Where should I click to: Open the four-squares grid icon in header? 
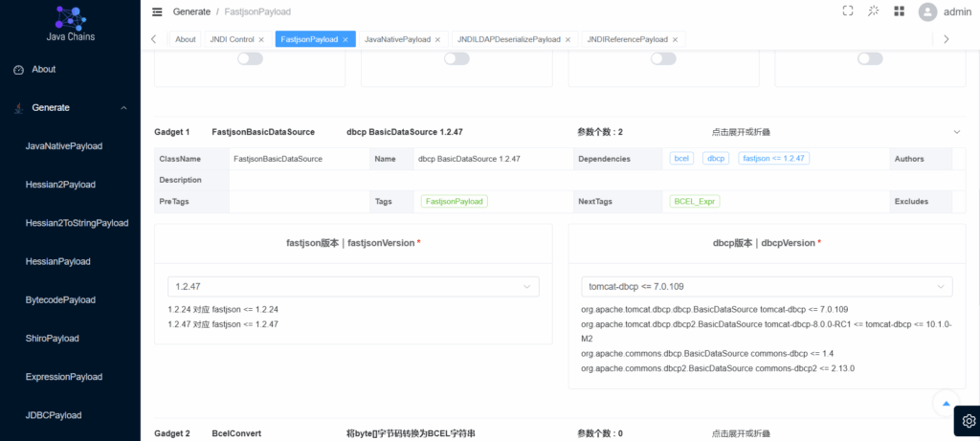click(x=899, y=11)
